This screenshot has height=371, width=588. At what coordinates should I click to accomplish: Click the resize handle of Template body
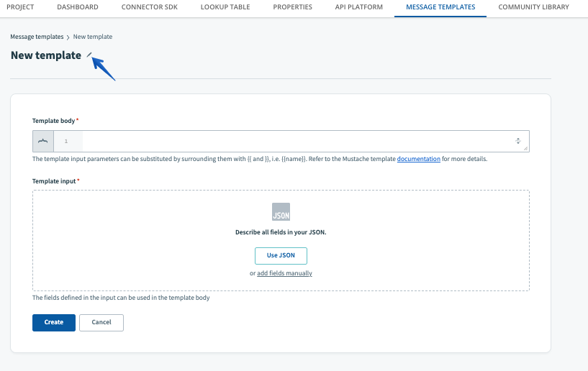point(526,148)
